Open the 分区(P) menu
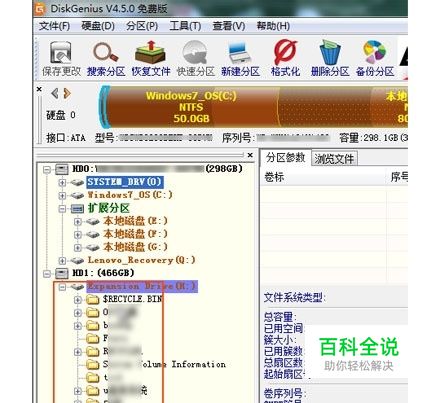The width and height of the screenshot is (440, 403). coord(142,26)
